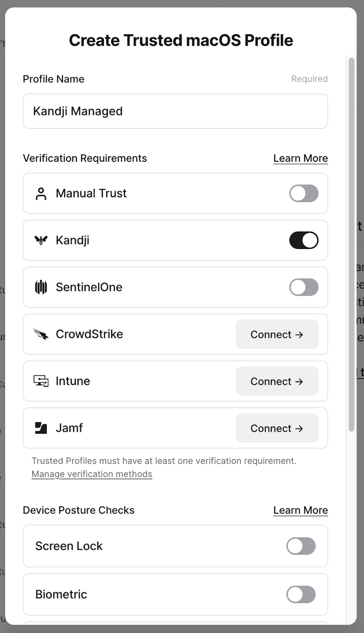Click the dialog's vertical scrollbar
Viewport: 364px width, 633px height.
(x=351, y=243)
